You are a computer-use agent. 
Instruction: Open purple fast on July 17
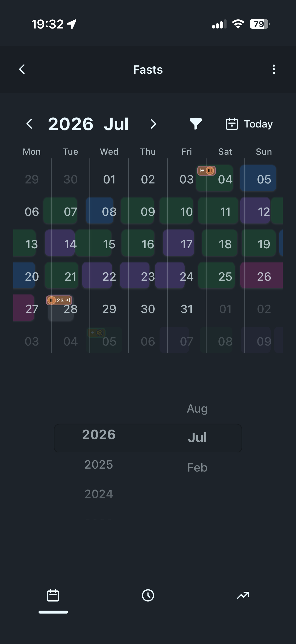(179, 243)
